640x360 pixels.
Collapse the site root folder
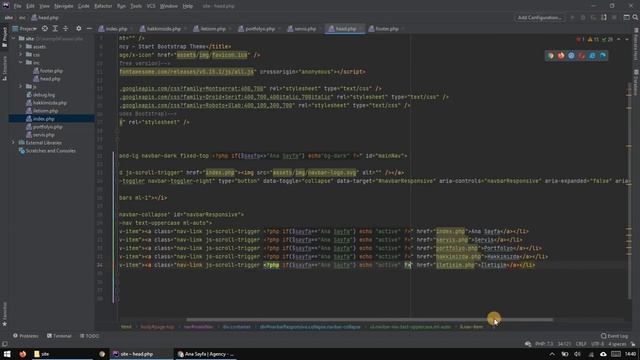pos(14,38)
